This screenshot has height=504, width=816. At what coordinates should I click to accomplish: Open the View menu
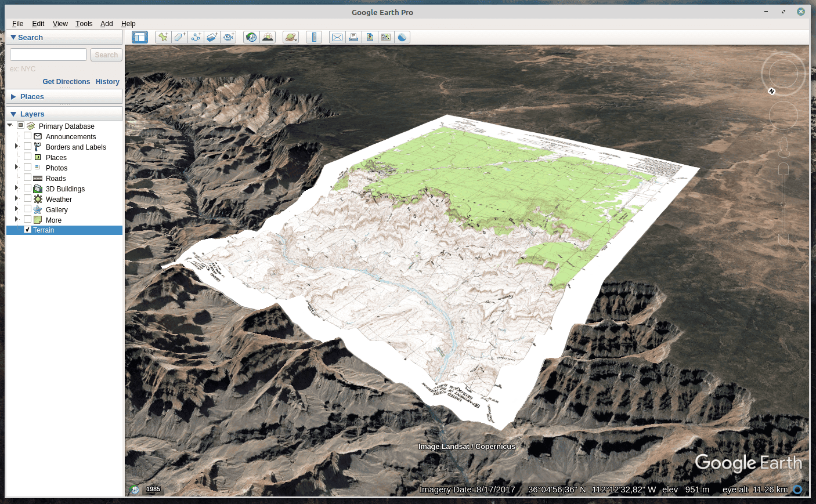click(x=60, y=24)
